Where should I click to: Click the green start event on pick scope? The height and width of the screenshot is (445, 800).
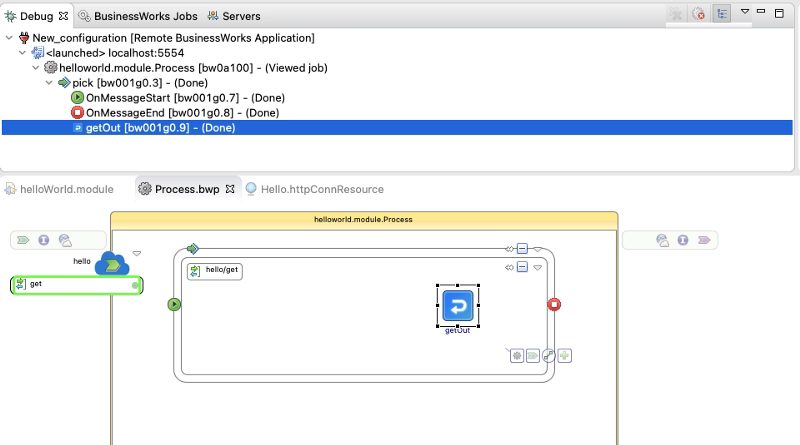174,304
